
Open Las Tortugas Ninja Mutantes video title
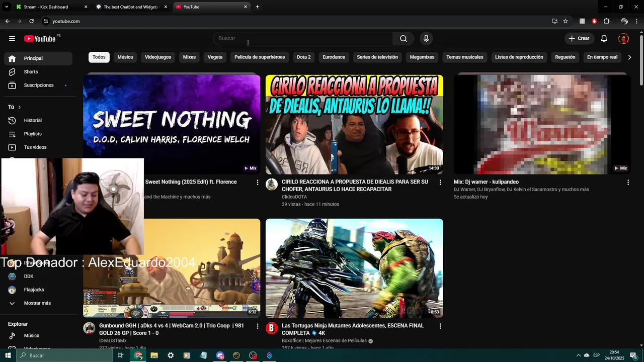353,329
